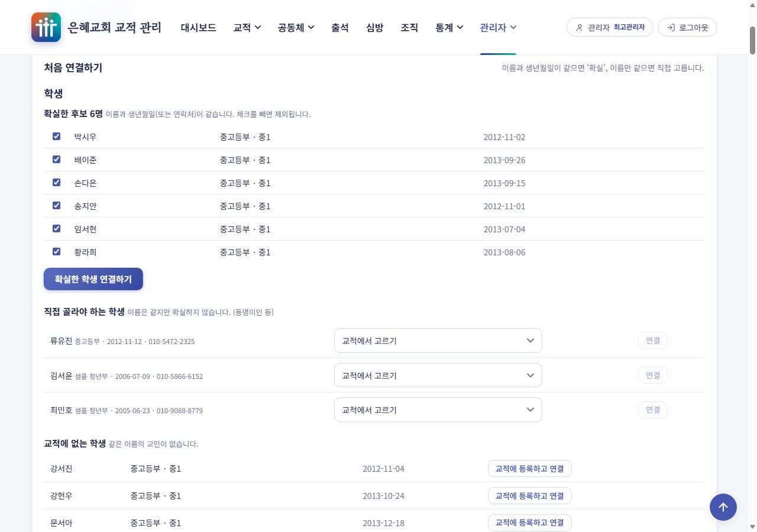The width and height of the screenshot is (757, 532).
Task: Uncheck the 임서현 checkbox
Action: [x=57, y=229]
